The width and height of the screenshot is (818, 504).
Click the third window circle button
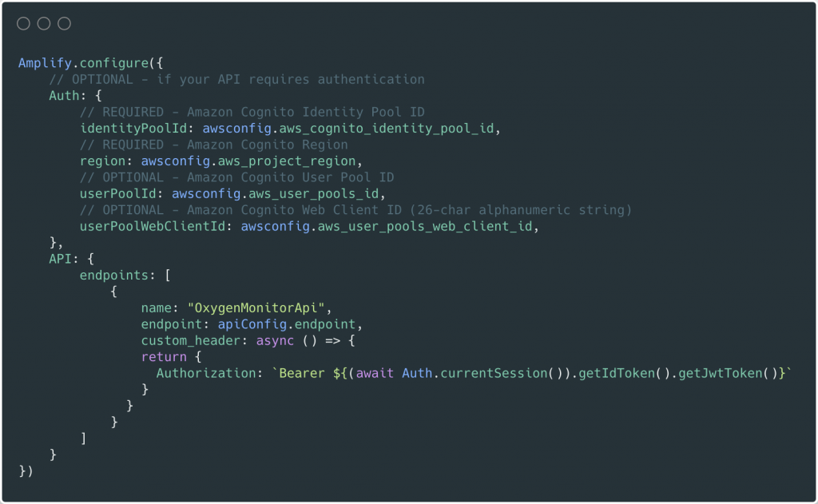pos(64,23)
